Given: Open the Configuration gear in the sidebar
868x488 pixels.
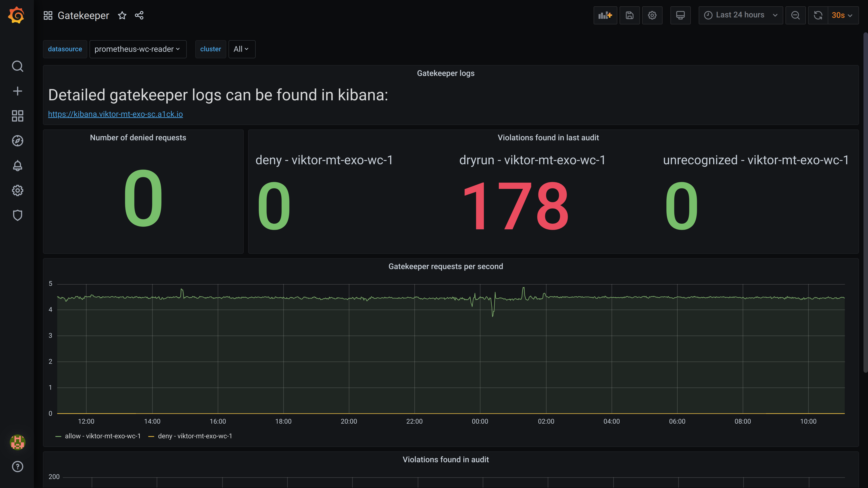Looking at the screenshot, I should [18, 191].
